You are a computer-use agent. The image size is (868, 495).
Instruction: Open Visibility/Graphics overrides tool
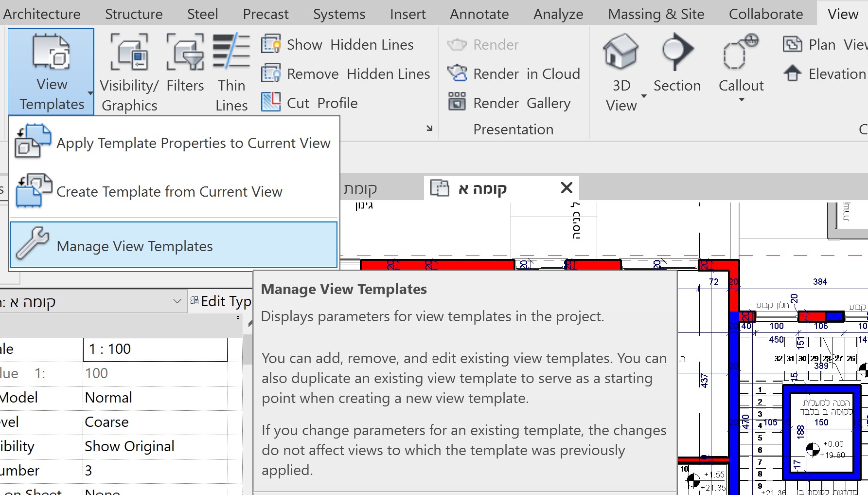(x=129, y=72)
